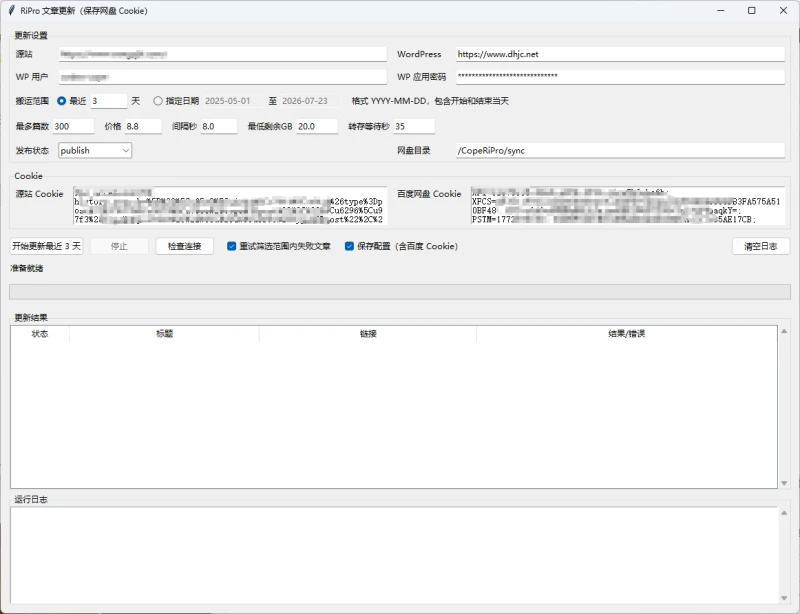The width and height of the screenshot is (800, 614).
Task: Click the 标题 column header
Action: point(164,334)
